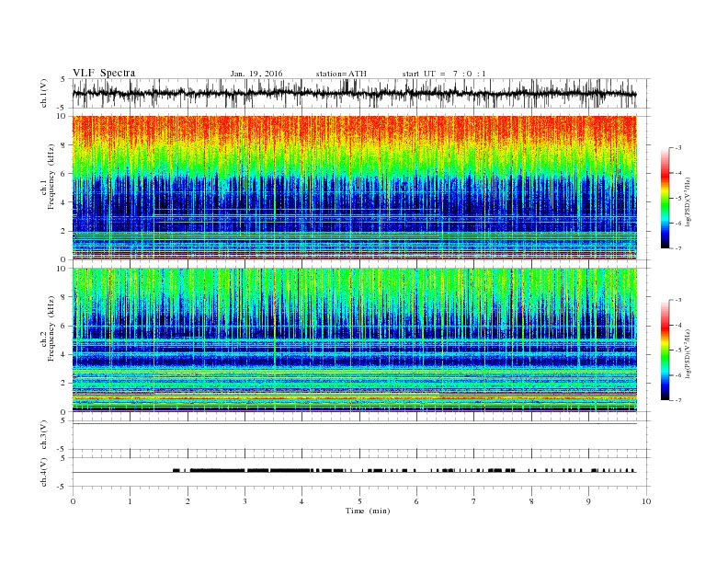Click the ch.1 voltage waveform trace

click(x=354, y=93)
